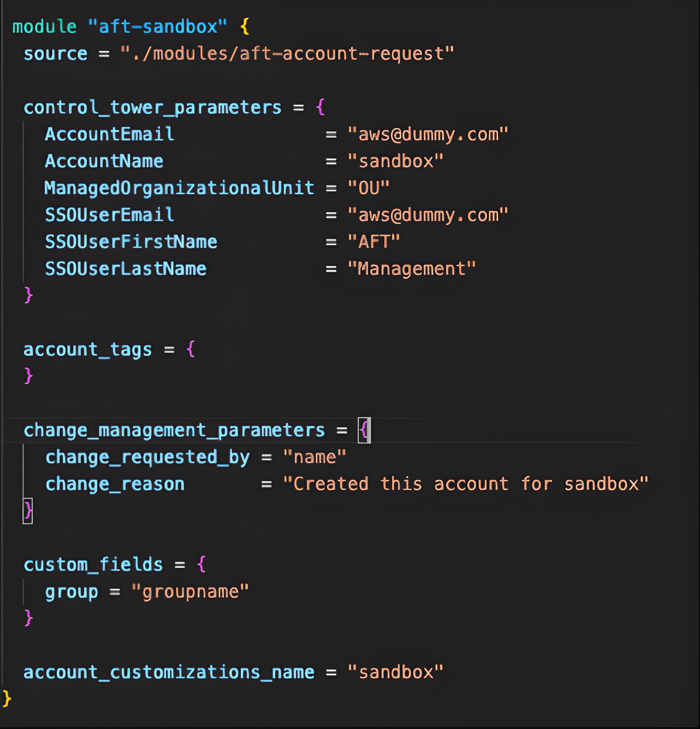Click the group value "groupname"
This screenshot has height=729, width=700.
tap(190, 592)
